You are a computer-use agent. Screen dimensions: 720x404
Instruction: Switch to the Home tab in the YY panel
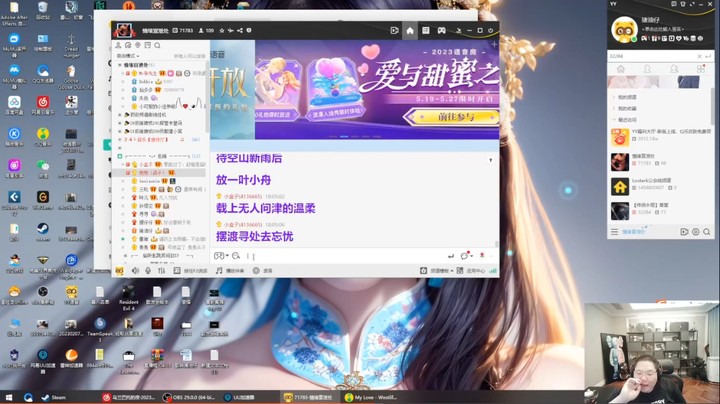(621, 69)
